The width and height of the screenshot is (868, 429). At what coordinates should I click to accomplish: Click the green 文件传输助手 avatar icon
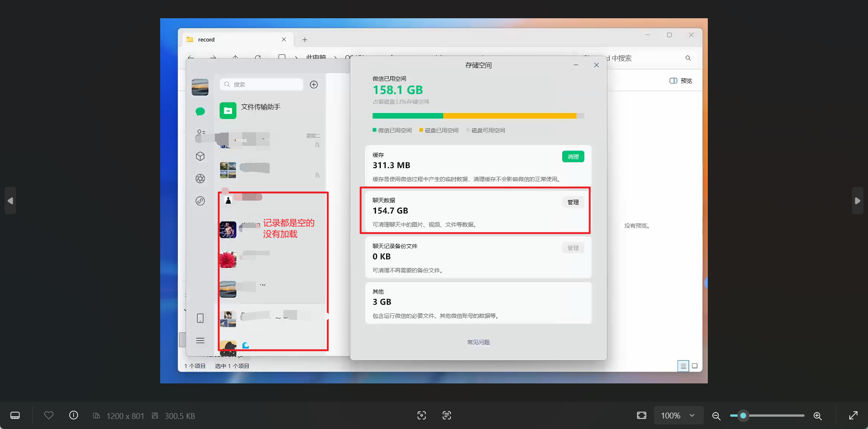(x=228, y=110)
